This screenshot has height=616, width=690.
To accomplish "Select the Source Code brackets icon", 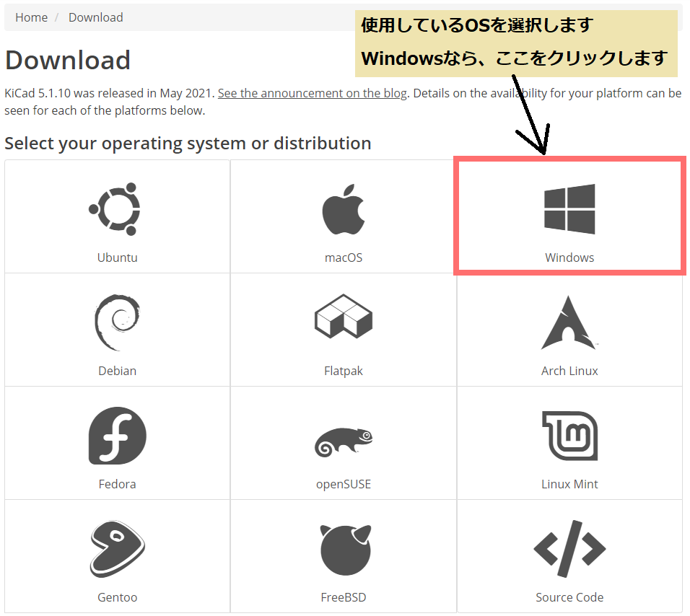I will [570, 549].
